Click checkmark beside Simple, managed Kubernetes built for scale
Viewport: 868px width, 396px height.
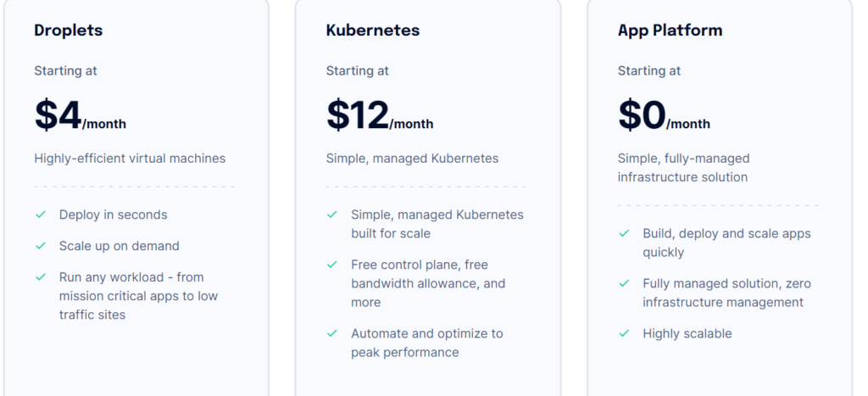(332, 215)
